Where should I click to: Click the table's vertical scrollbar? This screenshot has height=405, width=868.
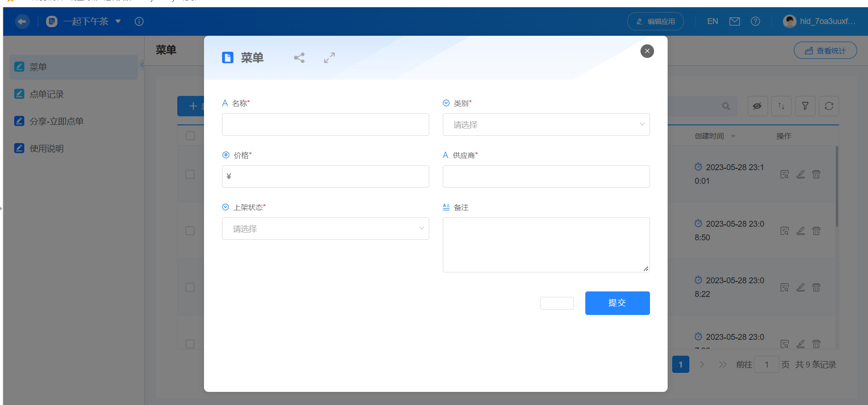[x=837, y=186]
